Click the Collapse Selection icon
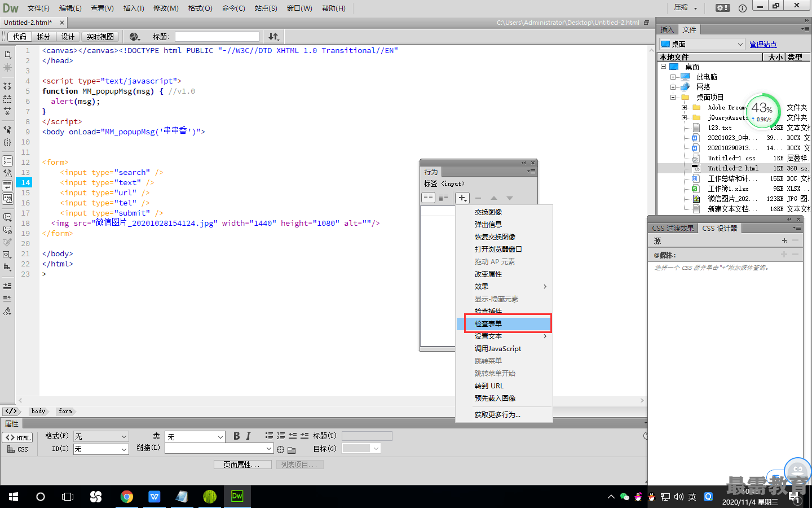This screenshot has height=508, width=812. [8, 99]
